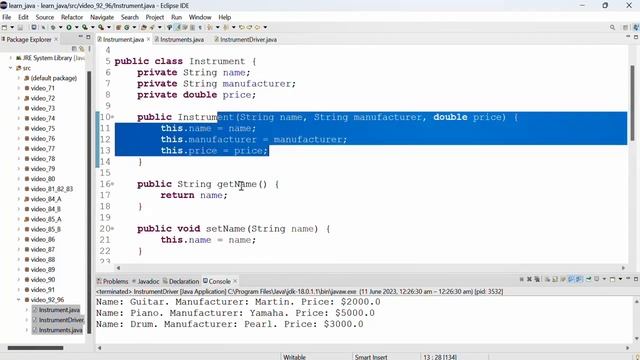Click the Open Perspective icon
Viewport: 640px width, 360px height.
(x=625, y=27)
